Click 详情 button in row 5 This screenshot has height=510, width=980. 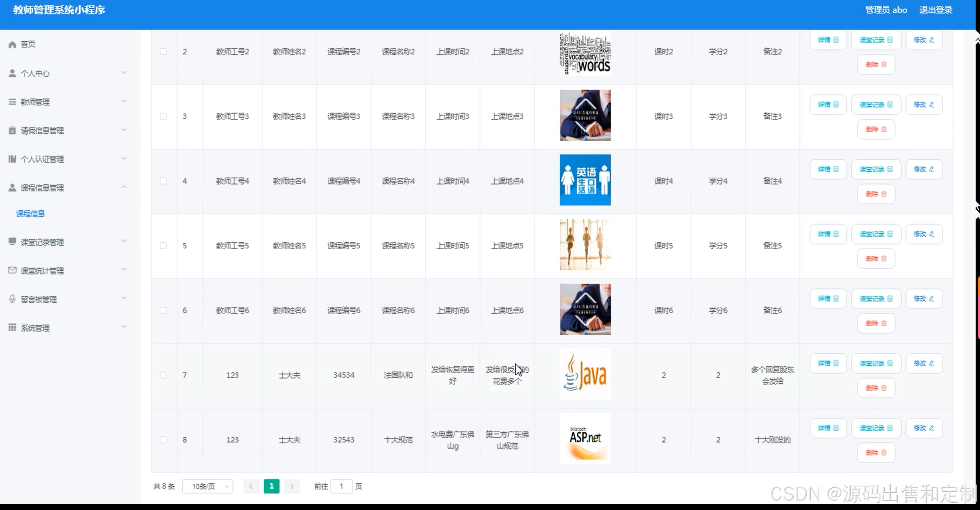coord(828,234)
